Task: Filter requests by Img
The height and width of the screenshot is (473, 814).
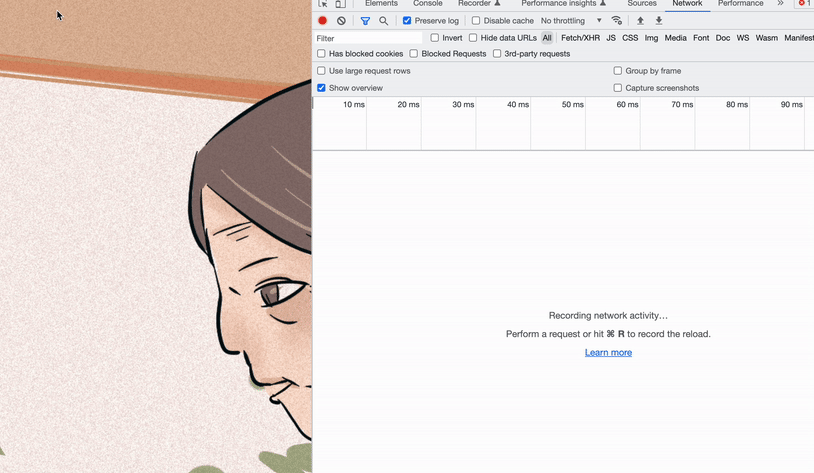Action: coord(651,38)
